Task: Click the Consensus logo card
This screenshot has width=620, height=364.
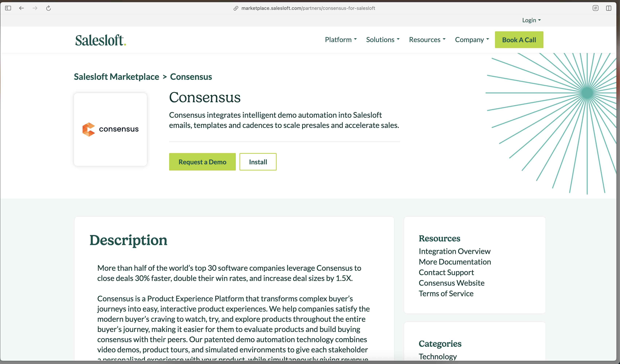Action: click(110, 129)
